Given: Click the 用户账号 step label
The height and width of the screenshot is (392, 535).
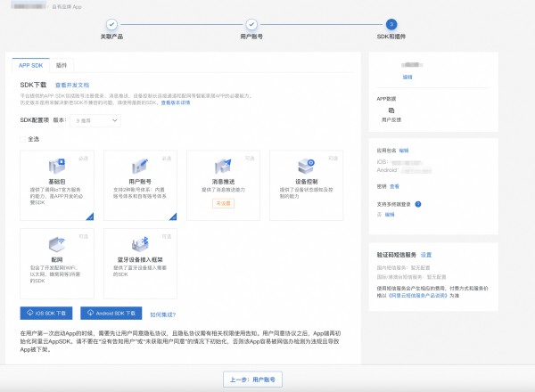Looking at the screenshot, I should tap(251, 37).
